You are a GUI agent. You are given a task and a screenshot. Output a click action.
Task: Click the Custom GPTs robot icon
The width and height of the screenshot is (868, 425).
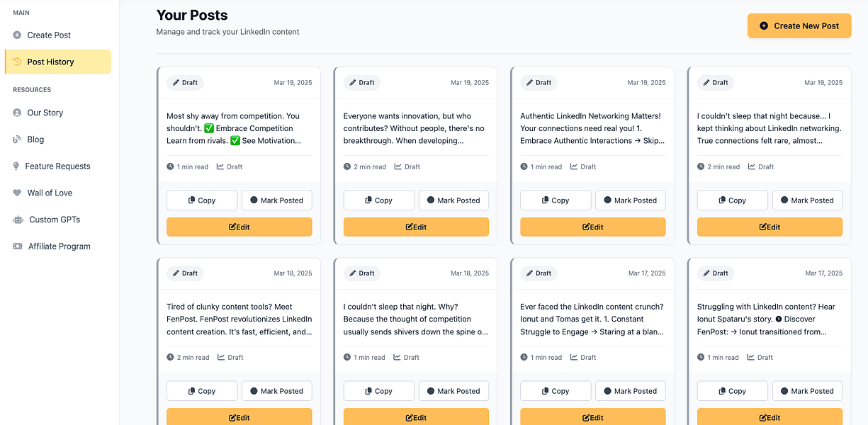(18, 220)
